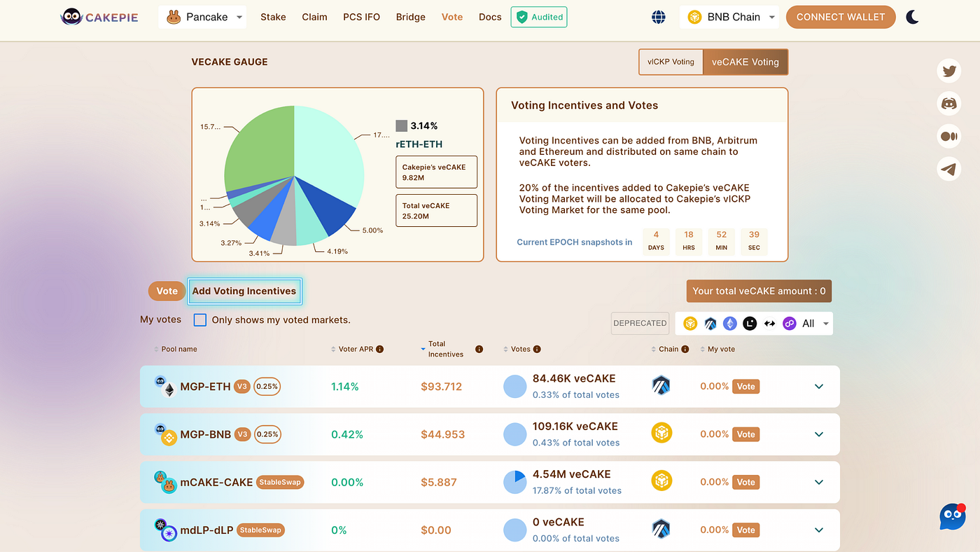The width and height of the screenshot is (980, 552).
Task: Open the Pancake platform dropdown
Action: coord(202,18)
